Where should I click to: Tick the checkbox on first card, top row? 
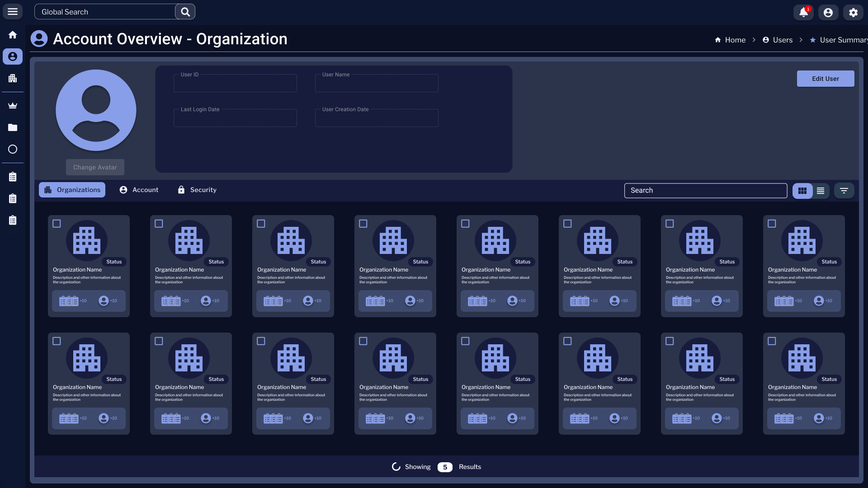57,224
